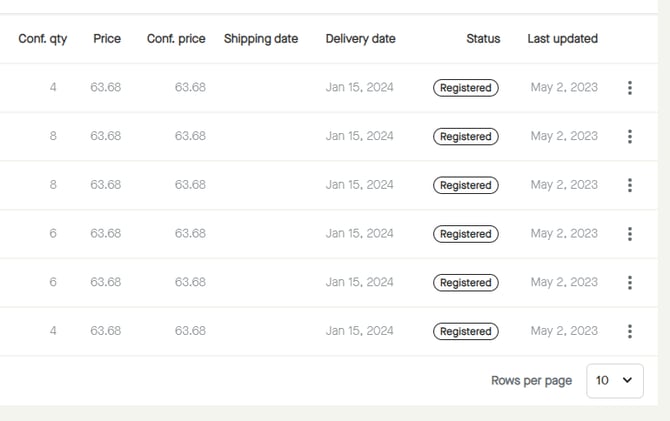
Task: Open the kebab menu in the fourth row
Action: tap(629, 234)
